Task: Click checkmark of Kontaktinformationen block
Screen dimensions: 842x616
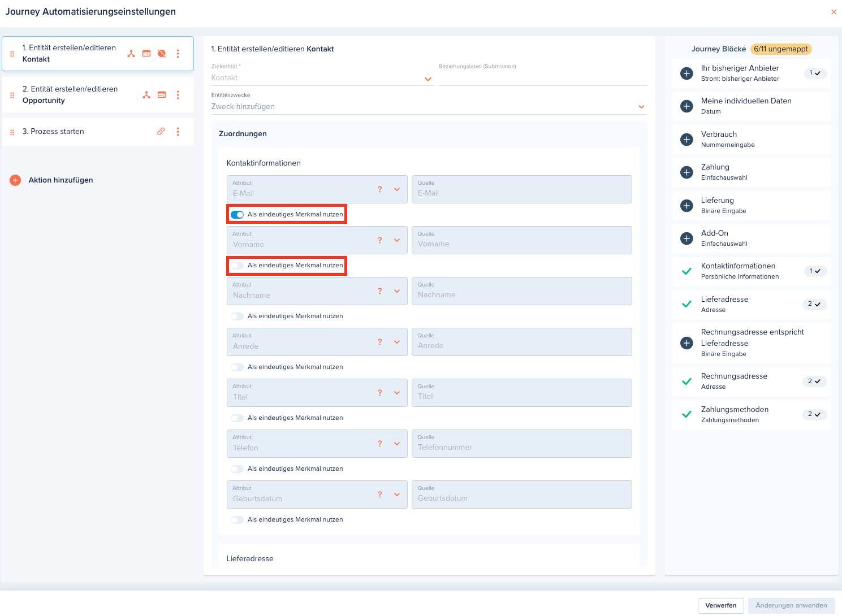Action: (x=686, y=271)
